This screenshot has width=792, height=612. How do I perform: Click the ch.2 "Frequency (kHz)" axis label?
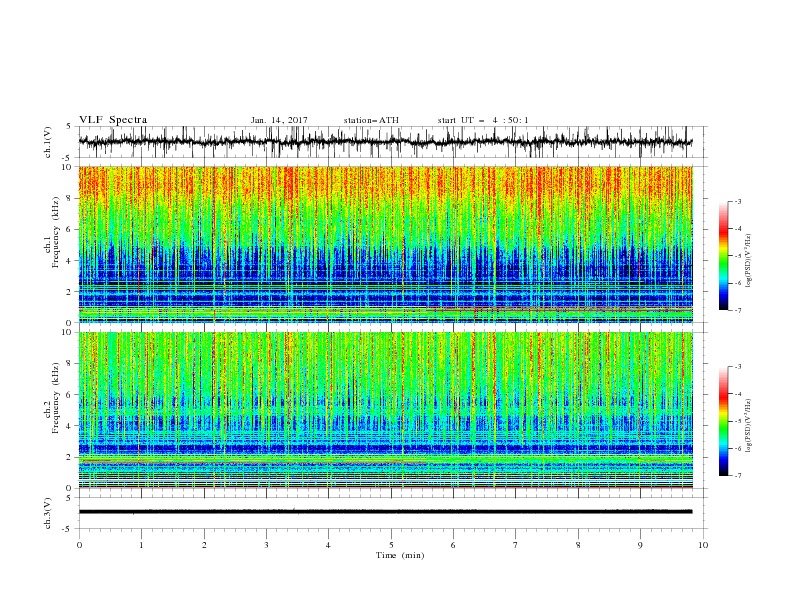[56, 397]
